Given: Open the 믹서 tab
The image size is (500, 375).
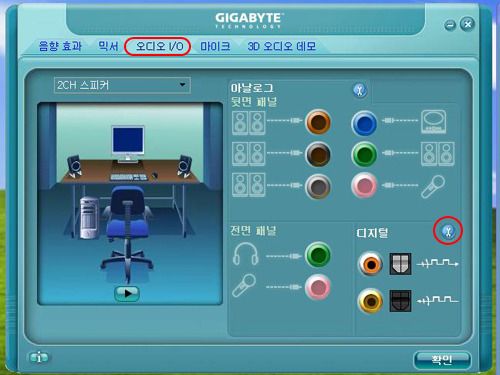Looking at the screenshot, I should (108, 46).
